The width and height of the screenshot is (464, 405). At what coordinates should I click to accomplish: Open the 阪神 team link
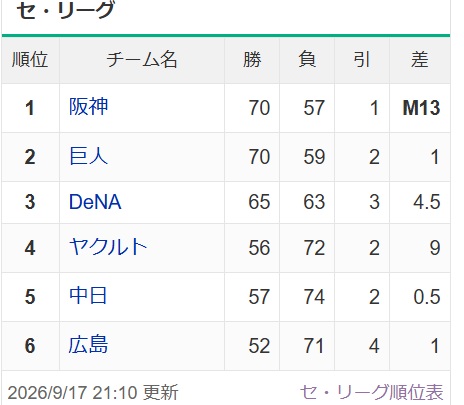point(88,107)
